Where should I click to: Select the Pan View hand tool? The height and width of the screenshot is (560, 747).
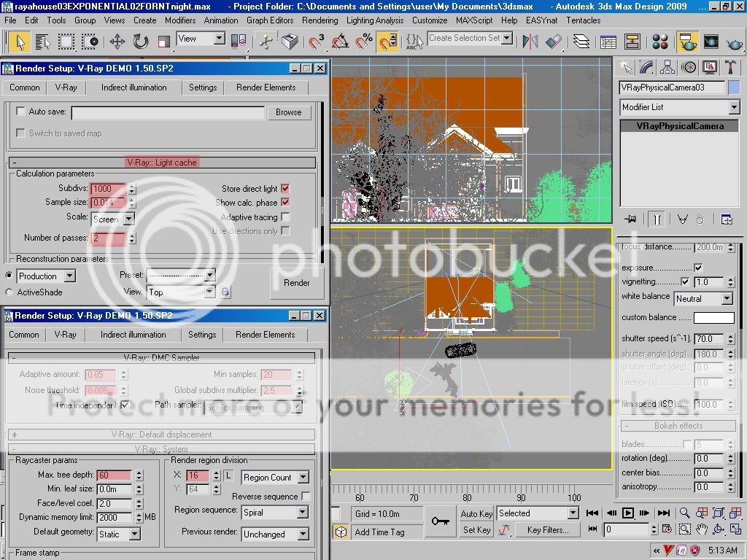(x=702, y=529)
